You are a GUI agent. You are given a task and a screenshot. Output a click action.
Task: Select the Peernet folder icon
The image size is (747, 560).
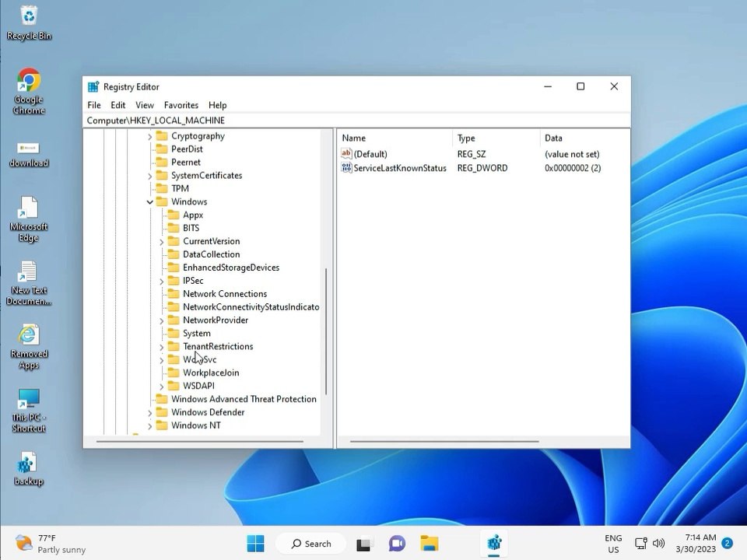coord(162,163)
